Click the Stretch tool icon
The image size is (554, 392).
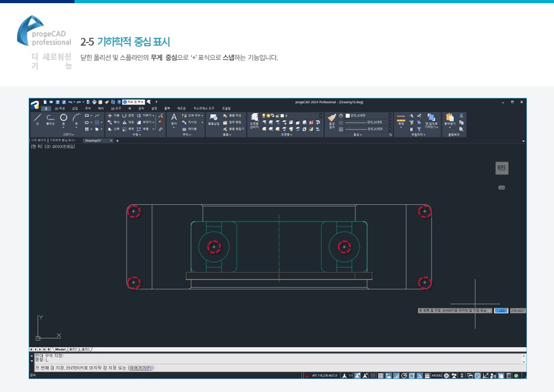110,129
